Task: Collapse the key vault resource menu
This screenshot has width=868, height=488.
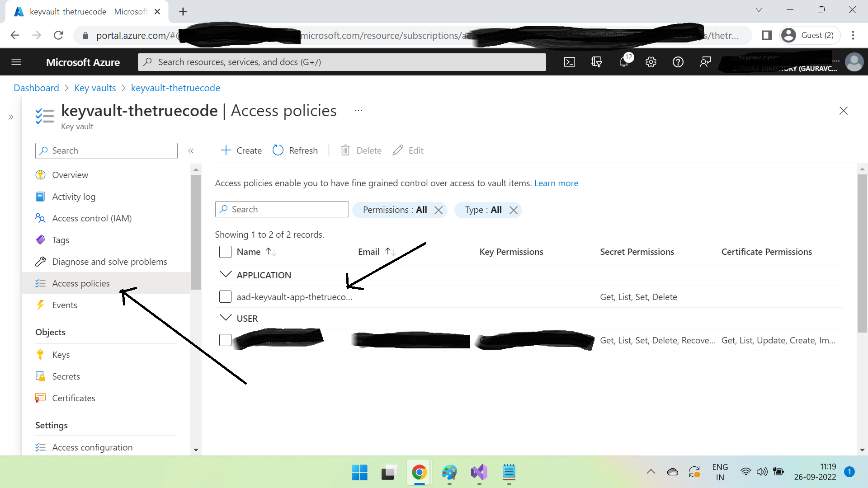Action: click(191, 151)
